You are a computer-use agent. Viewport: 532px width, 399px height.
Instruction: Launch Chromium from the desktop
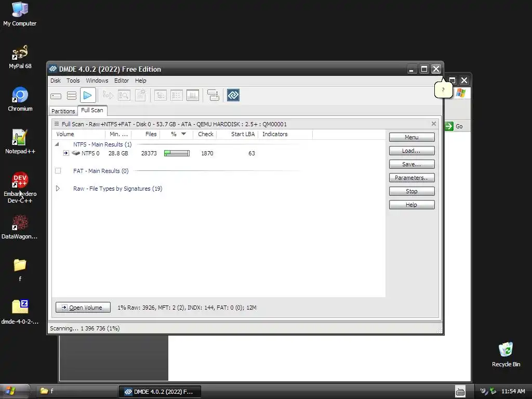20,99
